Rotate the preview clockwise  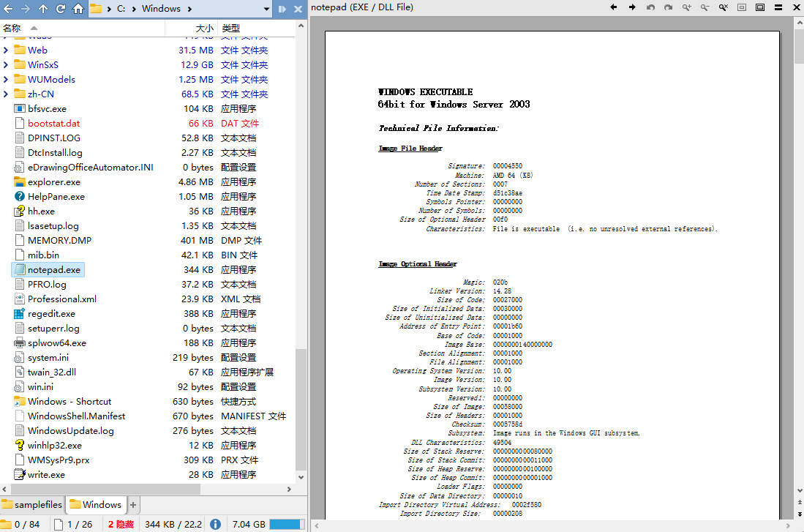pos(669,7)
